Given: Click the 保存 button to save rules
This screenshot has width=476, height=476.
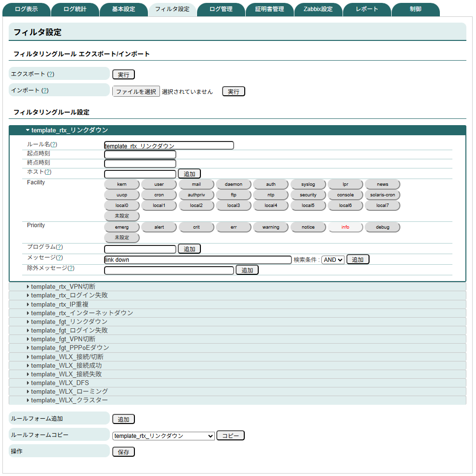Looking at the screenshot, I should [x=123, y=451].
